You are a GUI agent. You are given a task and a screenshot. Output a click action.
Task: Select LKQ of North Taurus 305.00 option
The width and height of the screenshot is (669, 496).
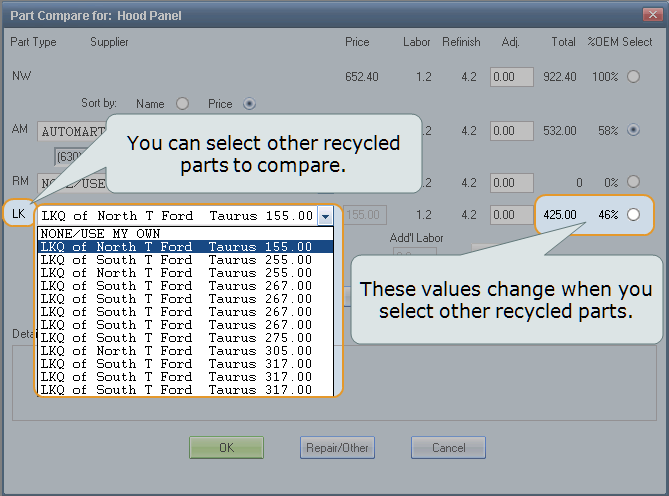tap(176, 351)
